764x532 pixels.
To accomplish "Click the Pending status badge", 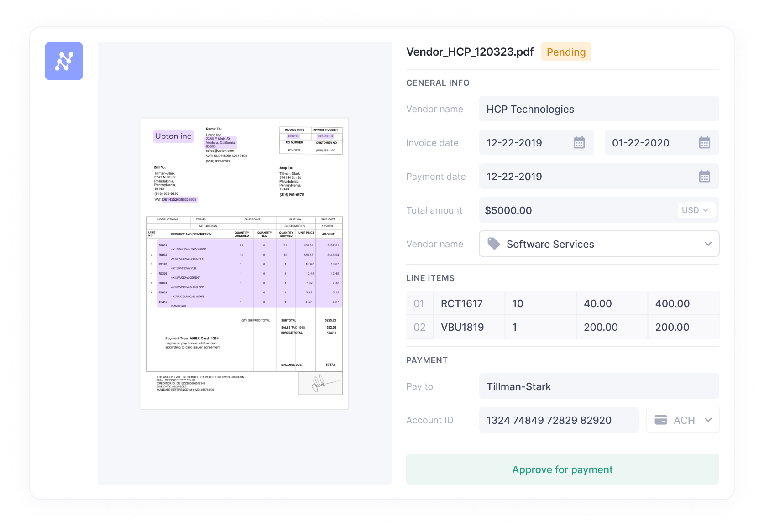I will (566, 52).
